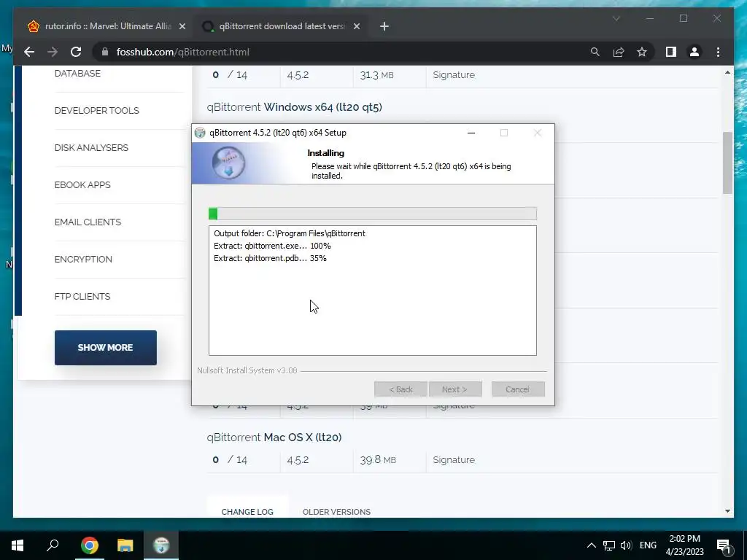Show hidden tray icons chevron

[591, 545]
